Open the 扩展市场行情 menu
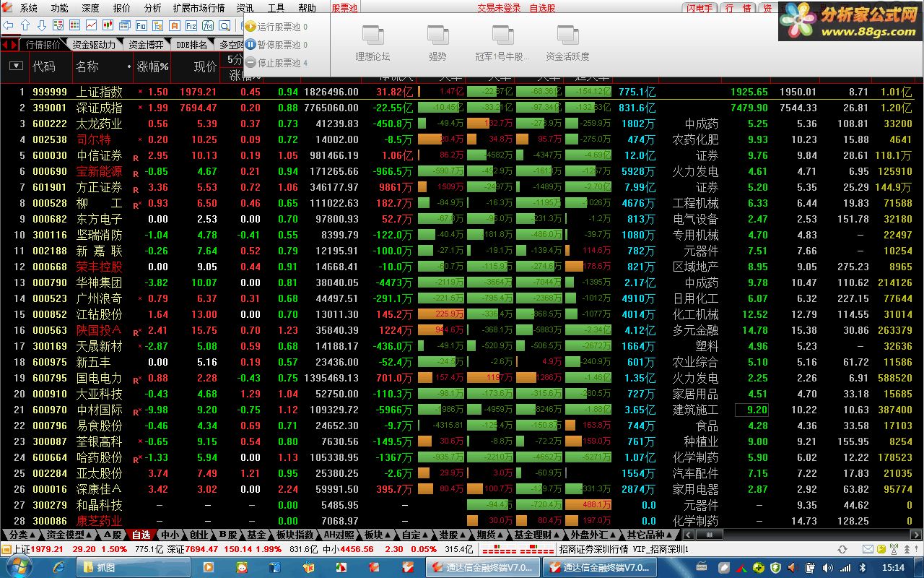The width and height of the screenshot is (924, 578). pyautogui.click(x=199, y=8)
